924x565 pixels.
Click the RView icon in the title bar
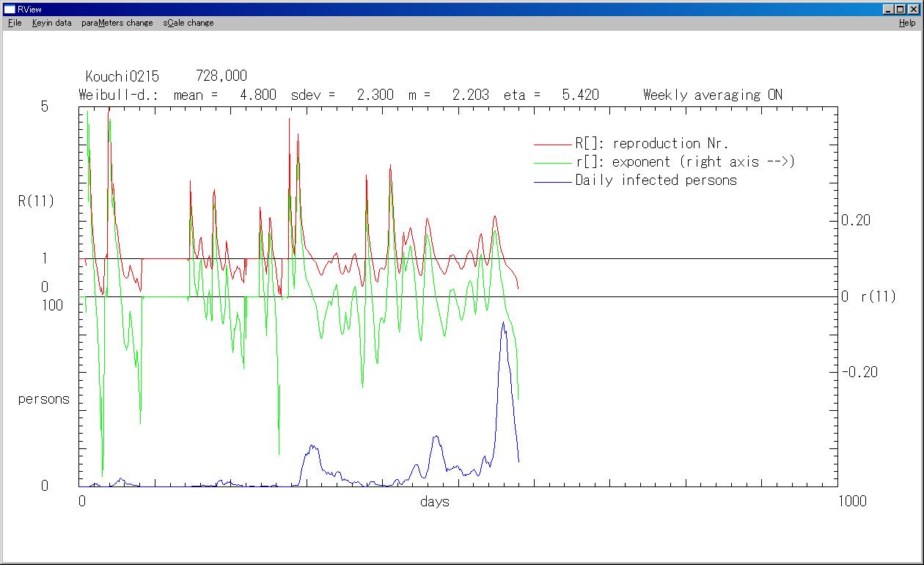point(10,9)
